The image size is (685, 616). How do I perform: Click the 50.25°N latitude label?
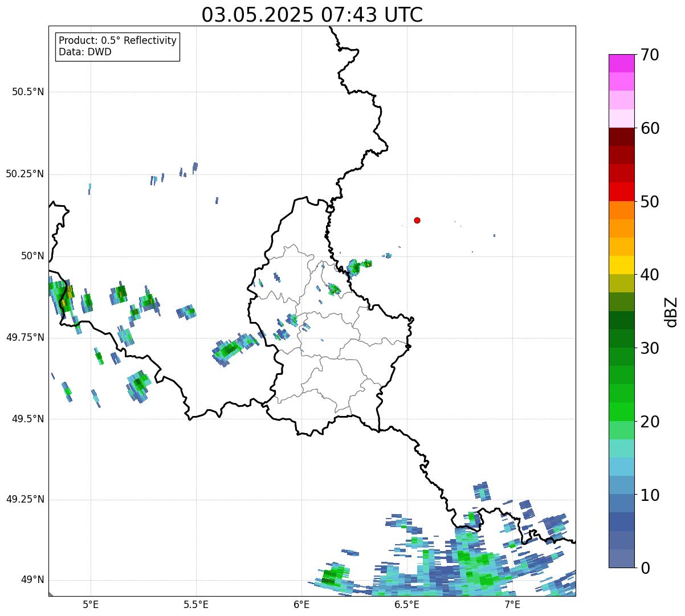[25, 174]
